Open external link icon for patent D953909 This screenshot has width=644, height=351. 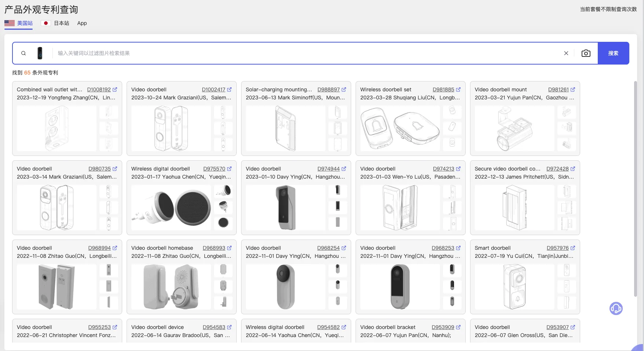pyautogui.click(x=458, y=327)
